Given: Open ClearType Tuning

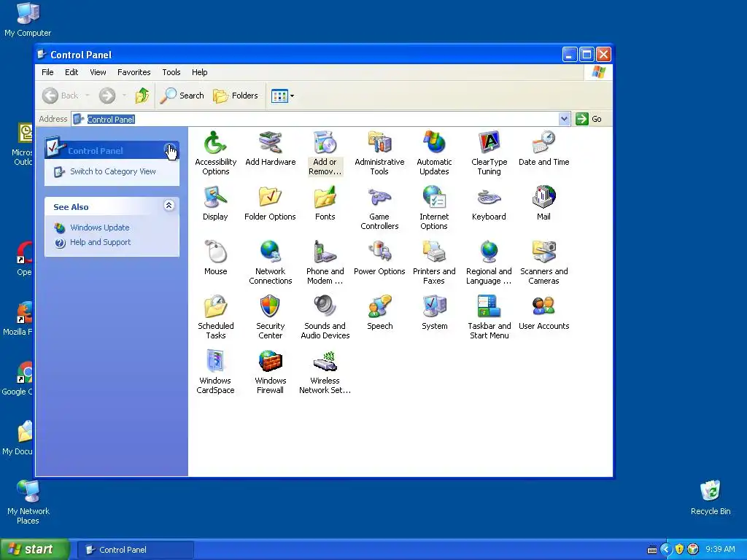Looking at the screenshot, I should point(489,153).
